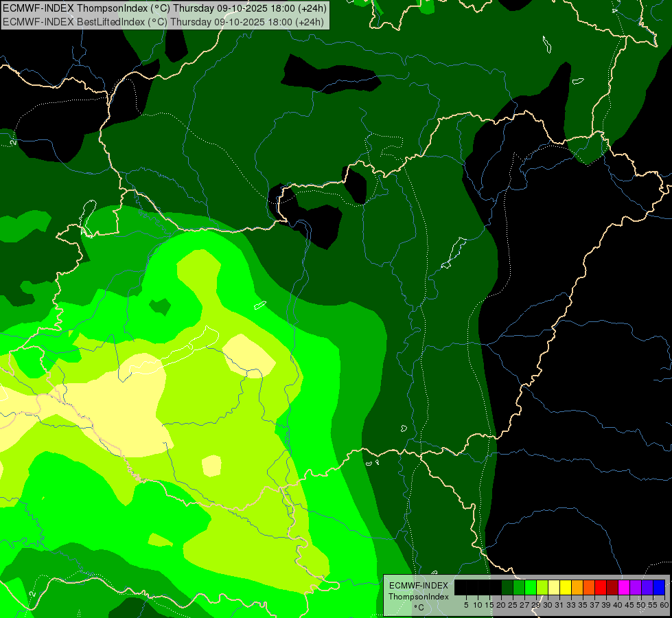Viewport: 672px width, 618px height.
Task: Click the °C unit label in legend
Action: point(418,607)
